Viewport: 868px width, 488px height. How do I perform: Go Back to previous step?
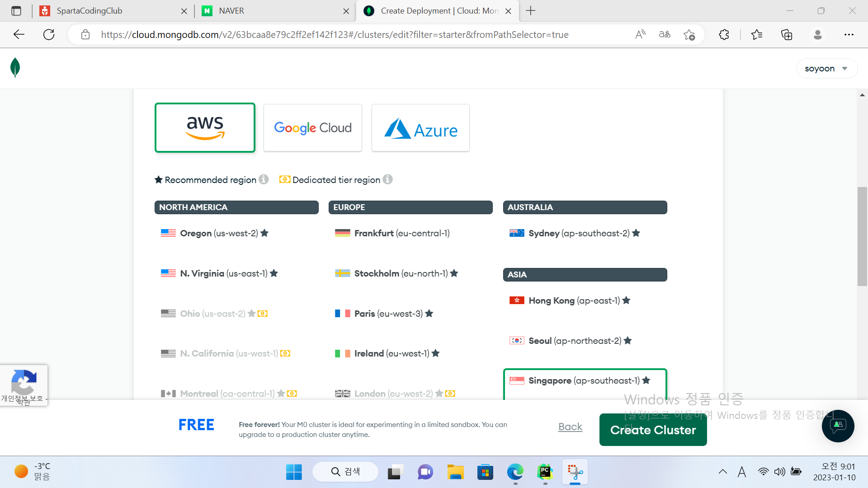click(x=570, y=427)
